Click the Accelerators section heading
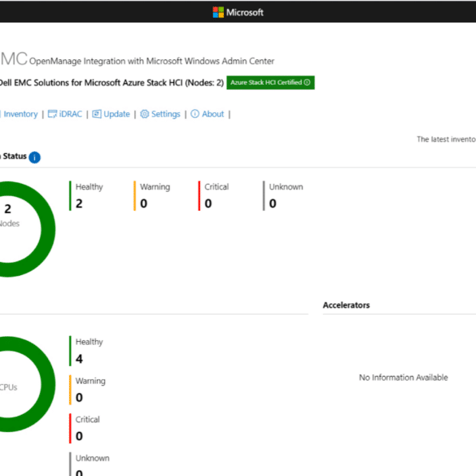Viewport: 476px width, 476px height. point(346,305)
